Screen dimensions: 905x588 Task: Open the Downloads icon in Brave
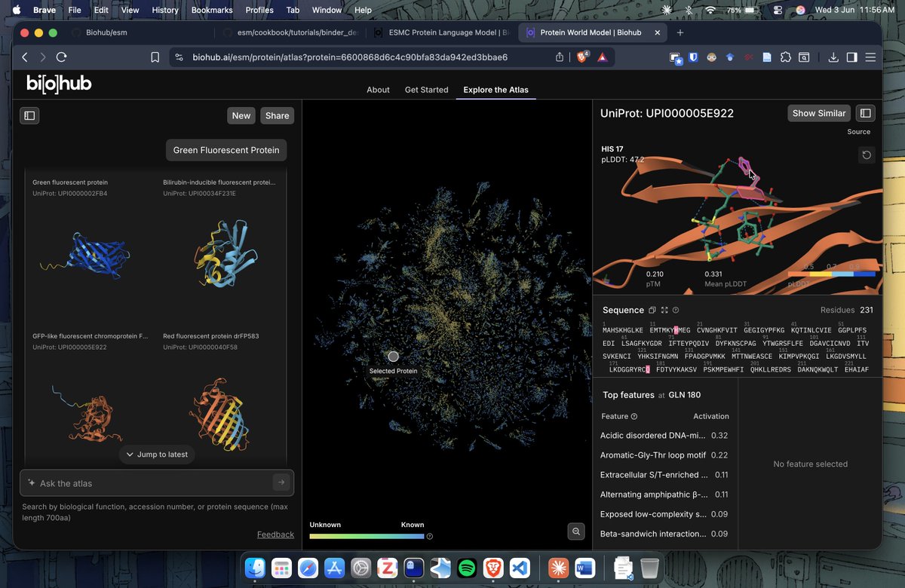(x=833, y=57)
